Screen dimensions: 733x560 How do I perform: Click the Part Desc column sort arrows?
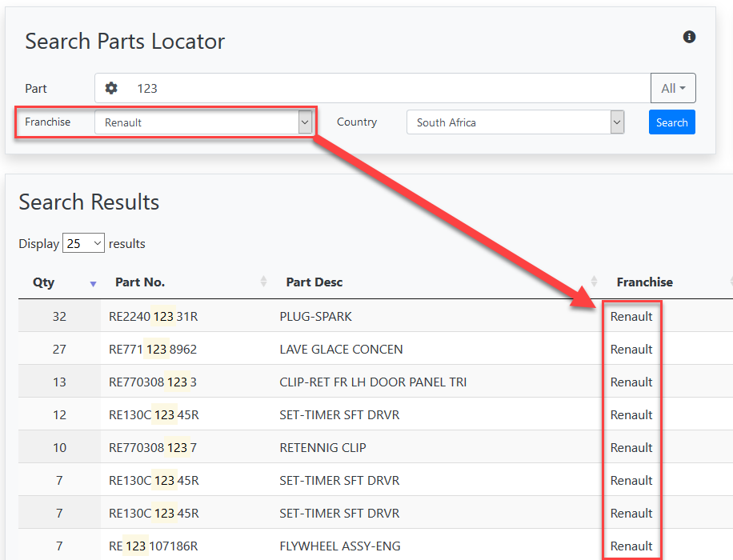click(594, 282)
